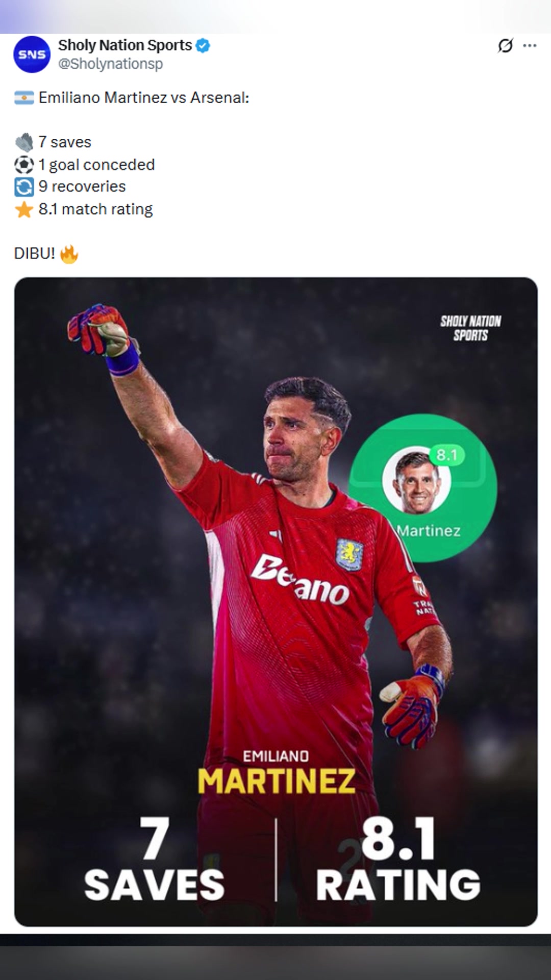
Task: Click the 7 SAVES stat text
Action: coord(154,859)
